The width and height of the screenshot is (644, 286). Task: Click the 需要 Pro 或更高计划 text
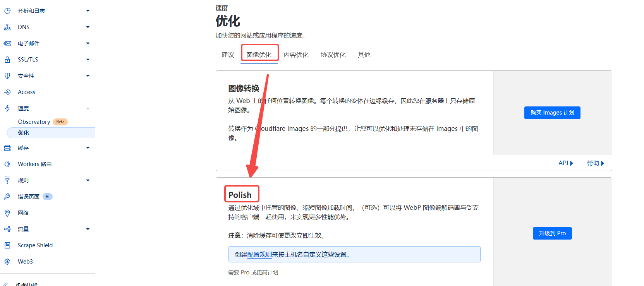pos(253,272)
